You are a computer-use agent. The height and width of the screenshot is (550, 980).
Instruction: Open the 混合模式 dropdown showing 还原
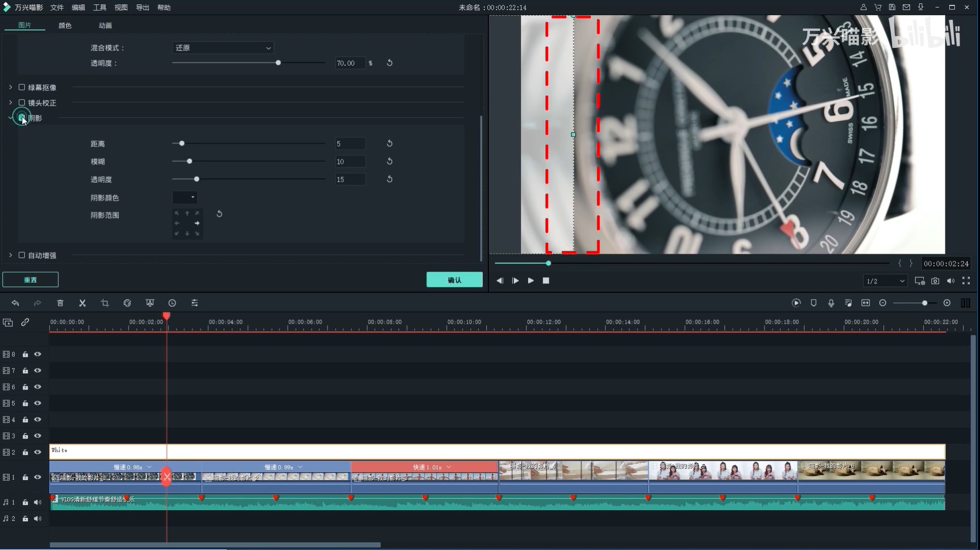point(223,48)
